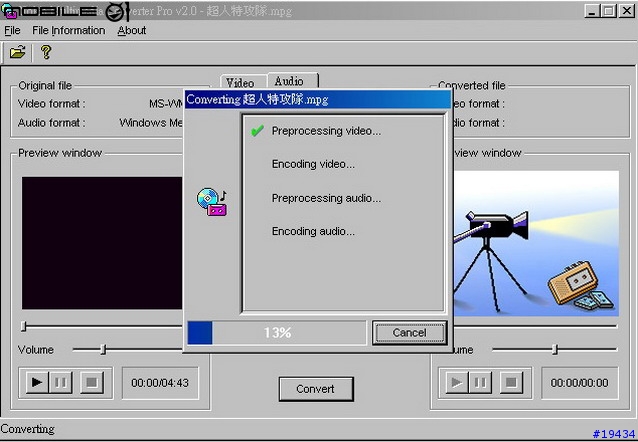Screen dimensions: 638x442
Task: Click the Convert button
Action: click(x=316, y=389)
